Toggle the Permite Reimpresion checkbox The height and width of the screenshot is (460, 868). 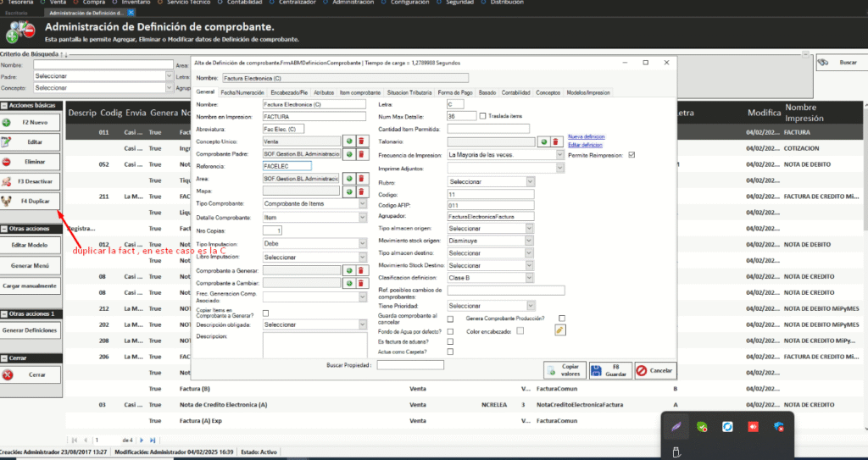tap(632, 155)
